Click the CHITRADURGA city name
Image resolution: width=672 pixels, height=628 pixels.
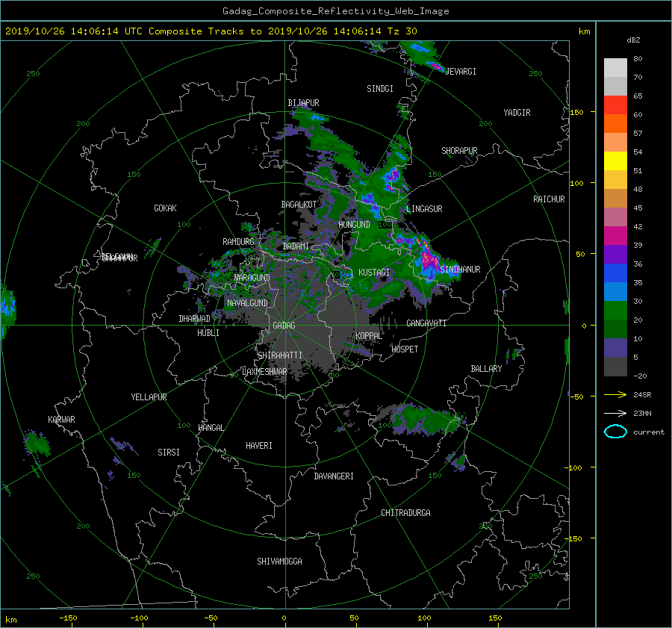coord(405,513)
